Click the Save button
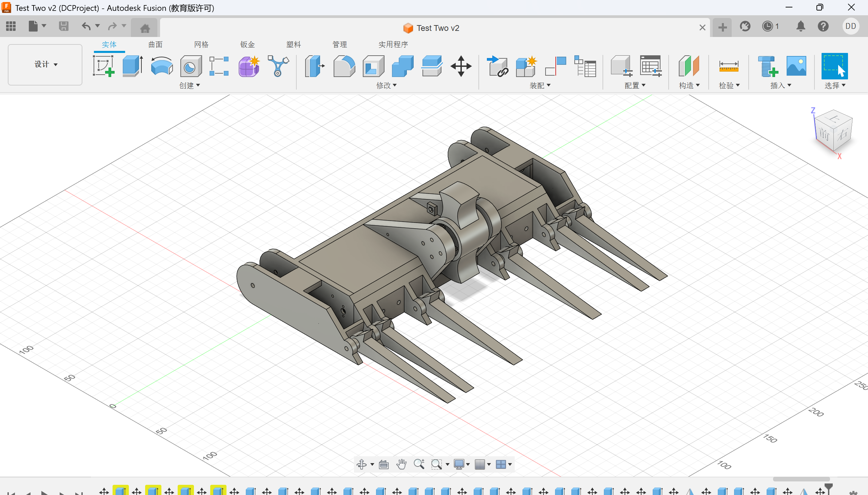This screenshot has height=495, width=868. [63, 26]
